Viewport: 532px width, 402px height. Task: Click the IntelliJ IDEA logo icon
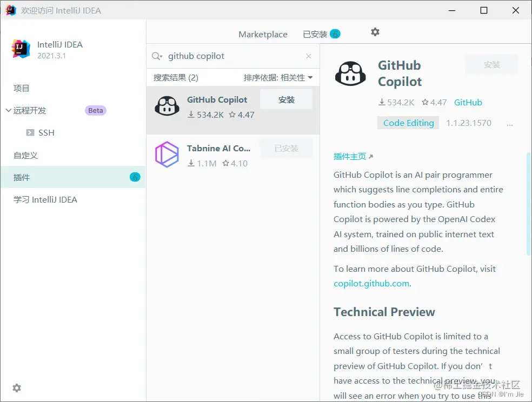point(20,49)
